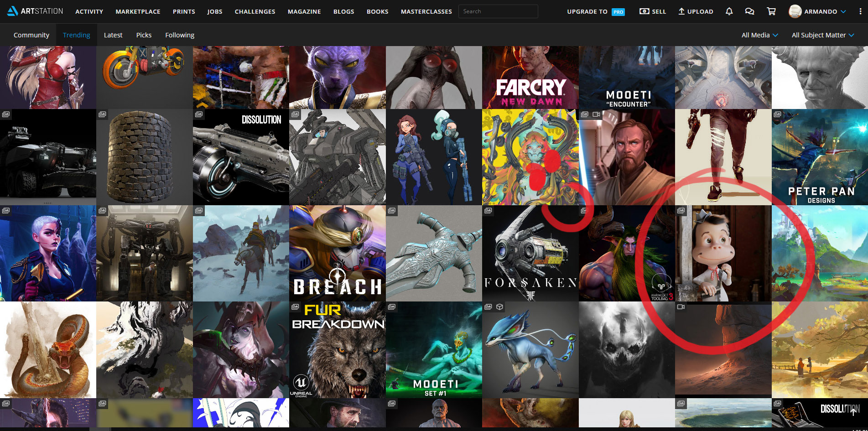Open the Peter Pan Designs artwork
868x431 pixels.
click(x=820, y=157)
